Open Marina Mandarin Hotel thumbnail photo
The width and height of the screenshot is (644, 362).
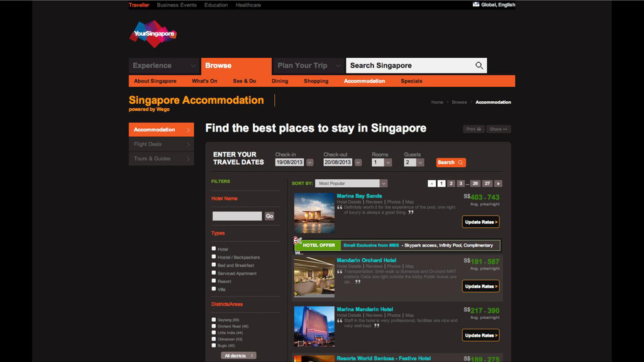tap(314, 326)
